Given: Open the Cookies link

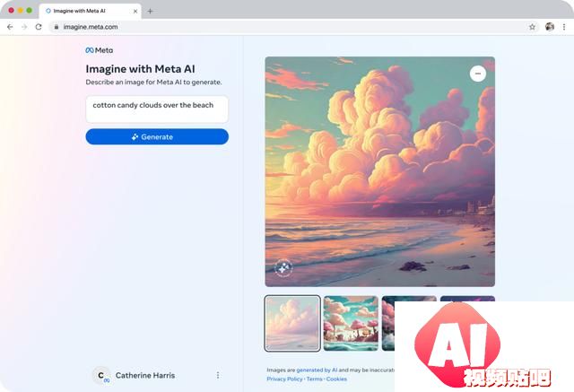Looking at the screenshot, I should tap(336, 379).
